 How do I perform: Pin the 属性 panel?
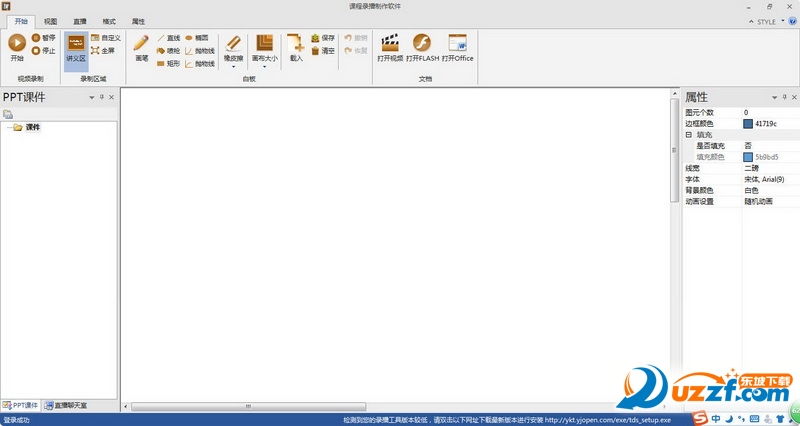tap(784, 97)
